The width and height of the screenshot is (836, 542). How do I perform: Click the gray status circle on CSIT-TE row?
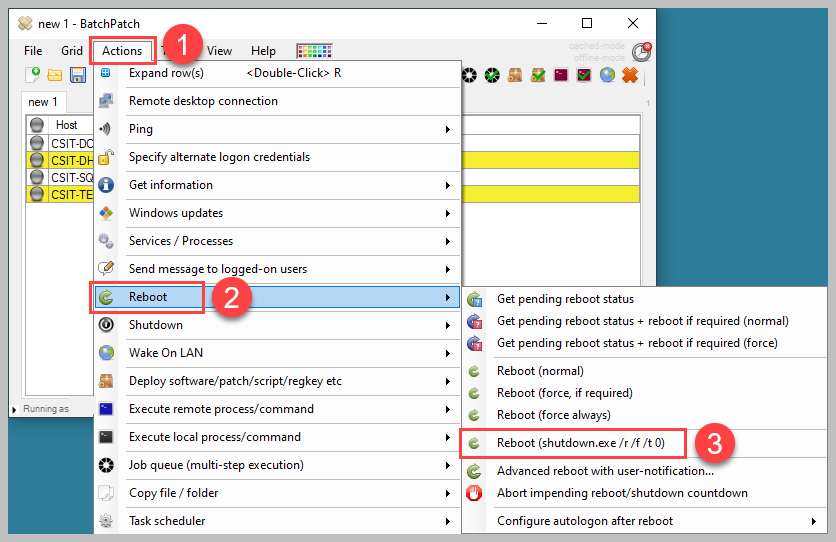[37, 194]
